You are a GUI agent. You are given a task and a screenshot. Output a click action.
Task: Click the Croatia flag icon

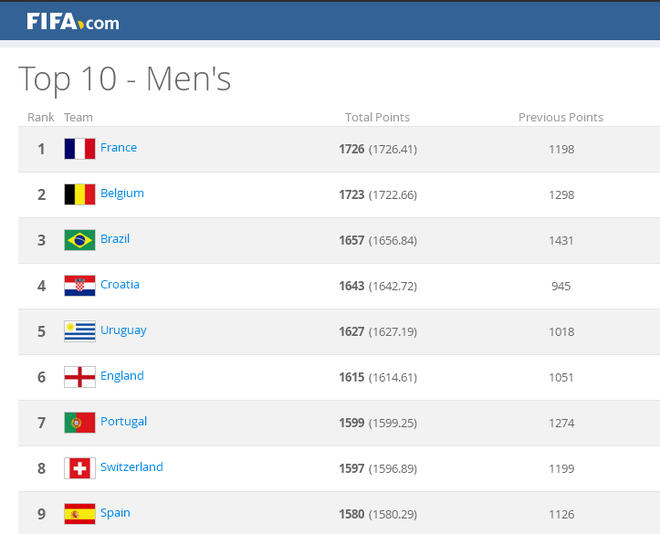[x=80, y=286]
